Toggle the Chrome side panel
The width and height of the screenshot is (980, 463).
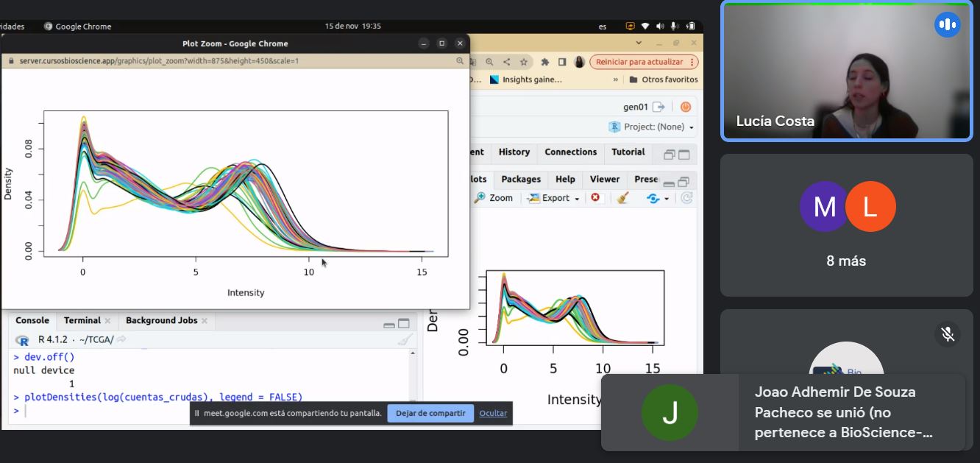coord(562,62)
